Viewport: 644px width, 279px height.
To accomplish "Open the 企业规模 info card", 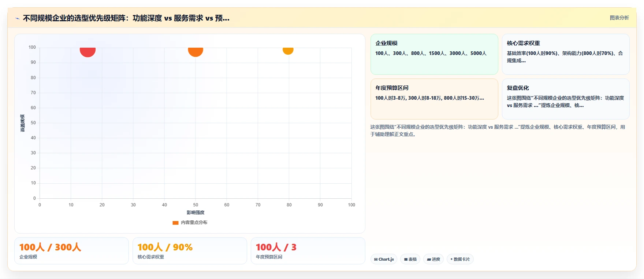I will coord(434,54).
